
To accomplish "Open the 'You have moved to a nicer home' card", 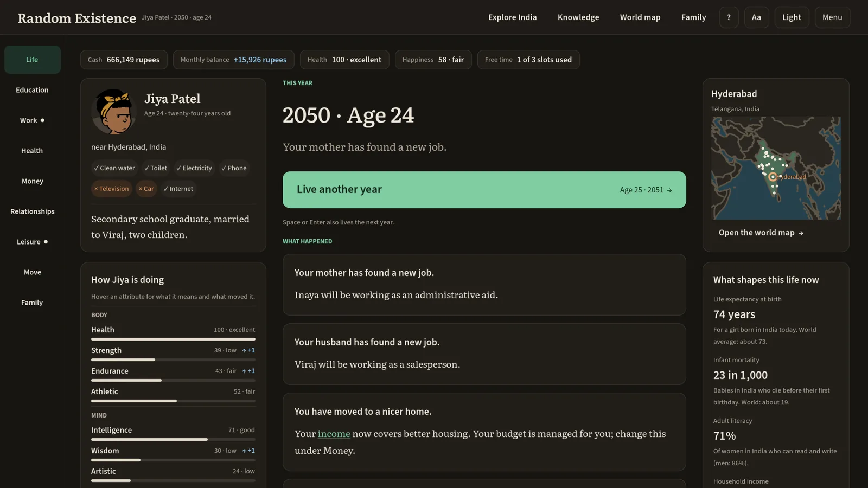I will [x=484, y=432].
